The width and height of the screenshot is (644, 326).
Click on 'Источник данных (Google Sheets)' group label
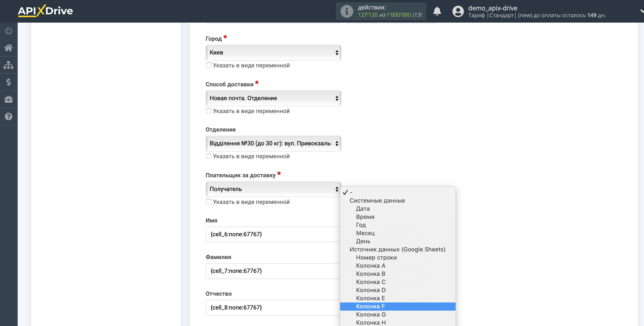click(x=398, y=249)
